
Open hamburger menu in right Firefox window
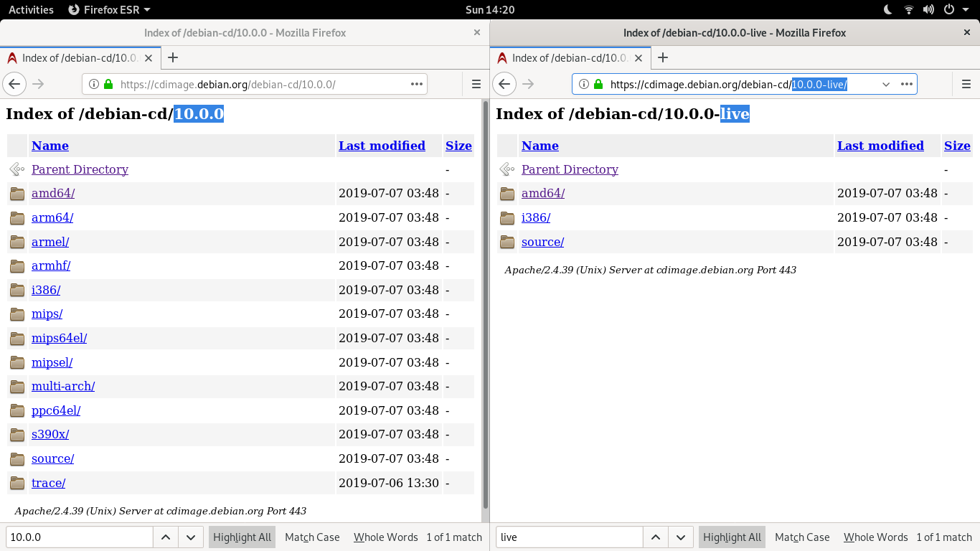click(x=966, y=84)
